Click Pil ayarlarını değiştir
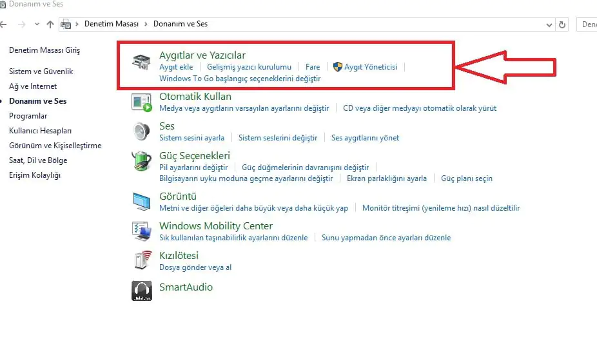Viewport: 597px width, 364px height. (x=193, y=168)
